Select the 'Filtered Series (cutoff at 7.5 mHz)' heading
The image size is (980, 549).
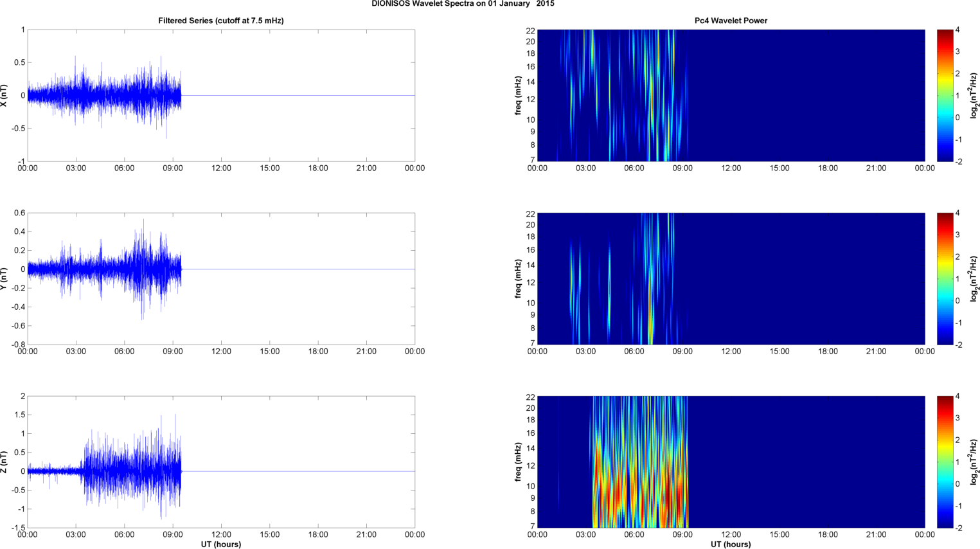[221, 21]
